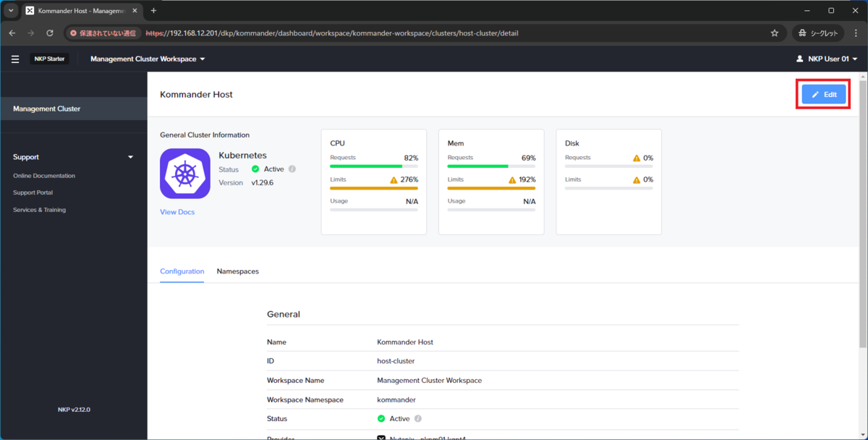Open the Management Cluster Workspace selector dropdown
Screen dimensions: 868x440
tap(148, 59)
